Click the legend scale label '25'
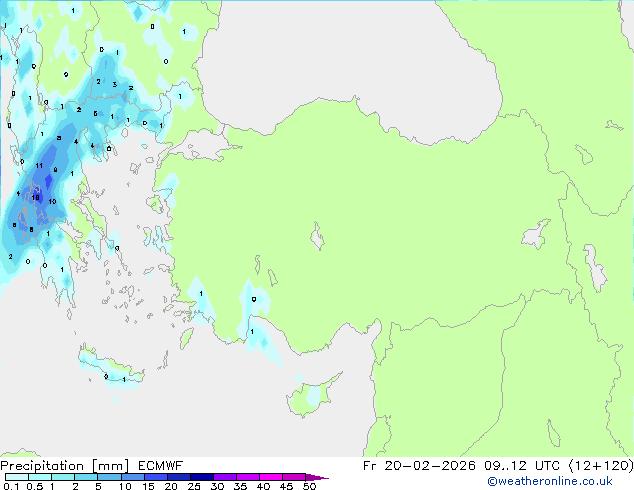This screenshot has width=634, height=490. click(194, 486)
